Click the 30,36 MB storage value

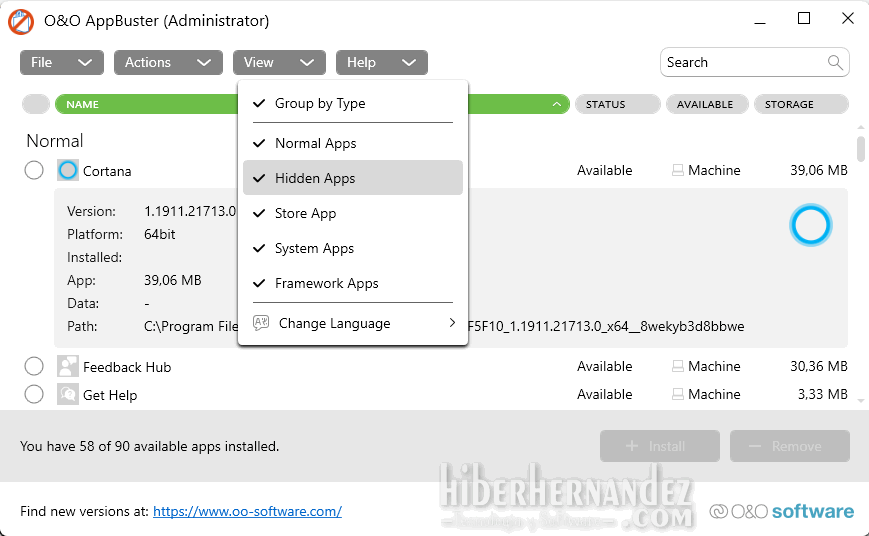coord(819,366)
